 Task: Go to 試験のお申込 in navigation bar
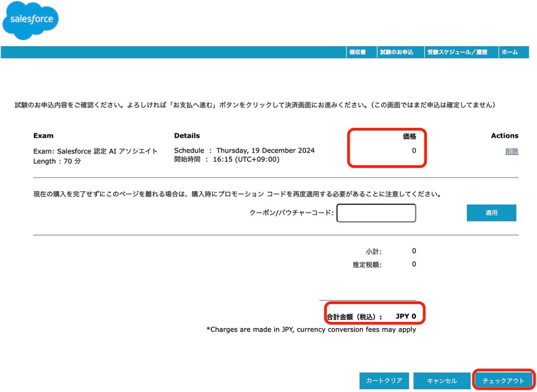click(x=396, y=52)
